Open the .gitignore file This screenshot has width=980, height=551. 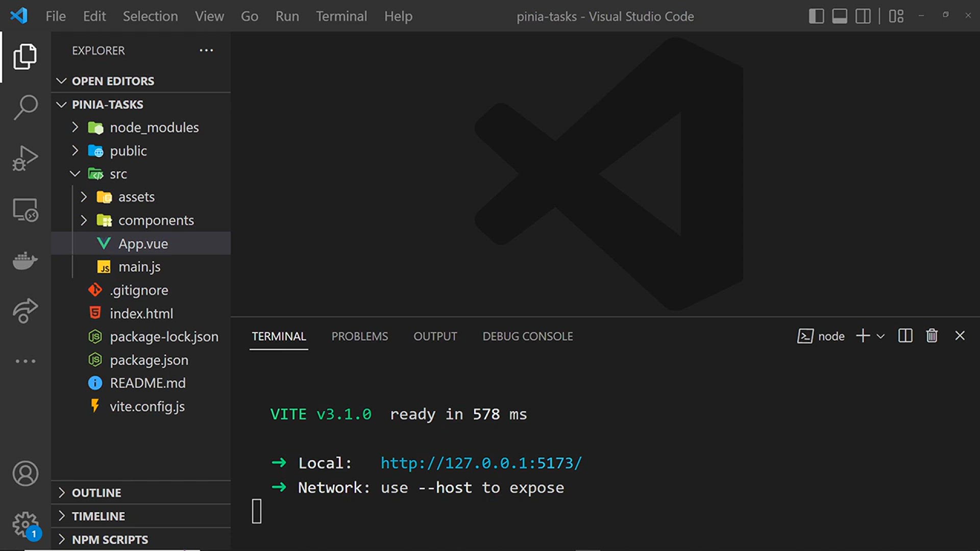coord(141,290)
